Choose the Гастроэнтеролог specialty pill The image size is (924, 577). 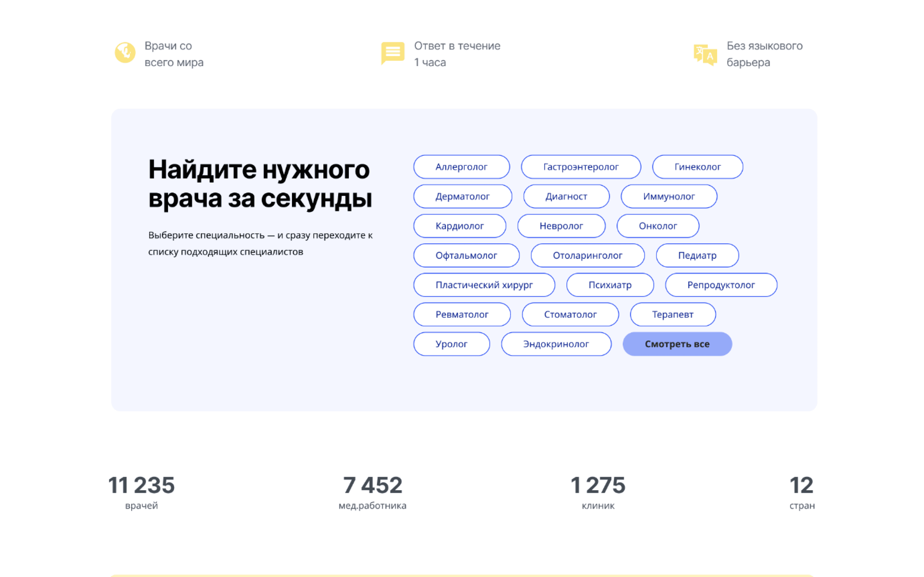580,167
